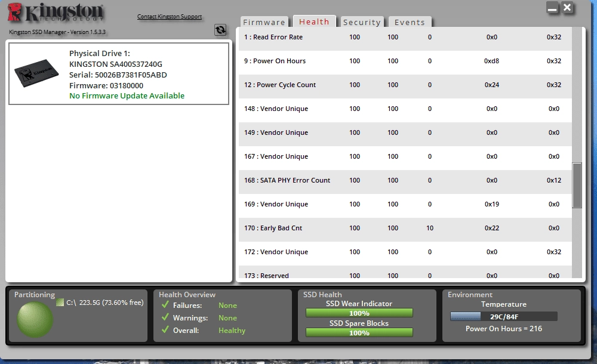Click the 'Firmware: 03180000' text
This screenshot has height=364, width=597.
click(x=106, y=85)
